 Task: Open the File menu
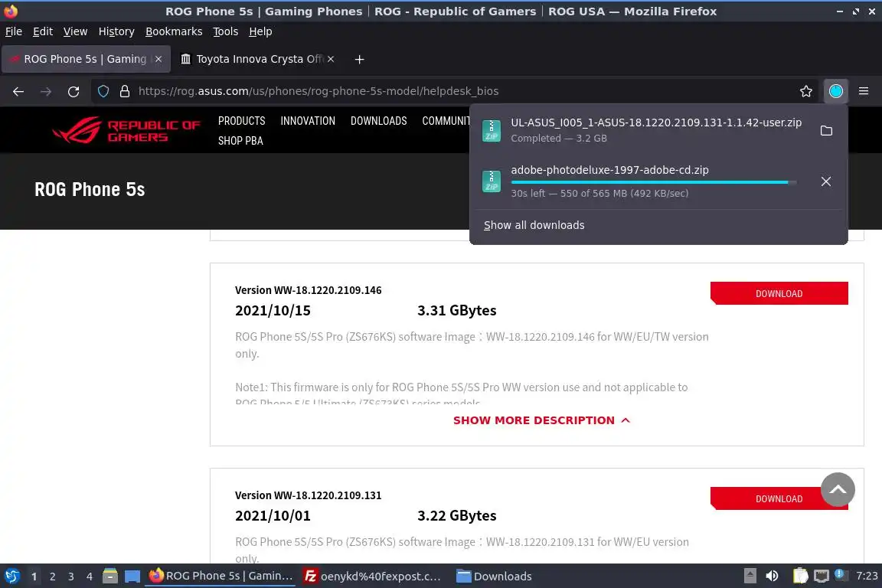tap(14, 31)
